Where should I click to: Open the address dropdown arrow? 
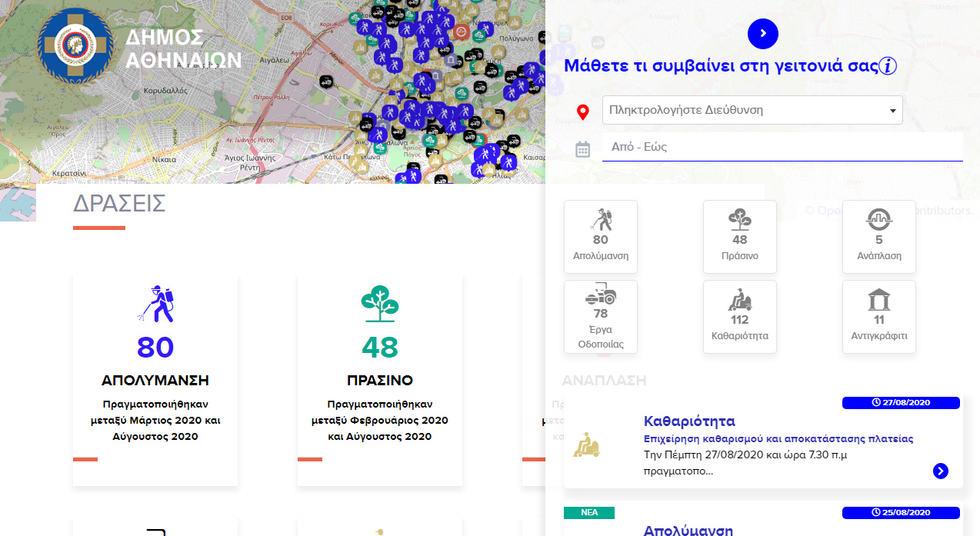[x=892, y=111]
